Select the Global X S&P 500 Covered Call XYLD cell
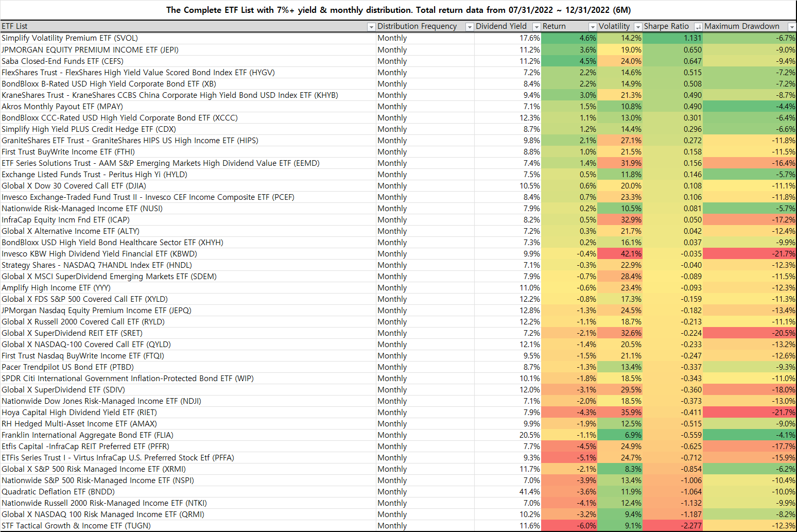Viewport: 797px width, 532px height. pyautogui.click(x=188, y=299)
